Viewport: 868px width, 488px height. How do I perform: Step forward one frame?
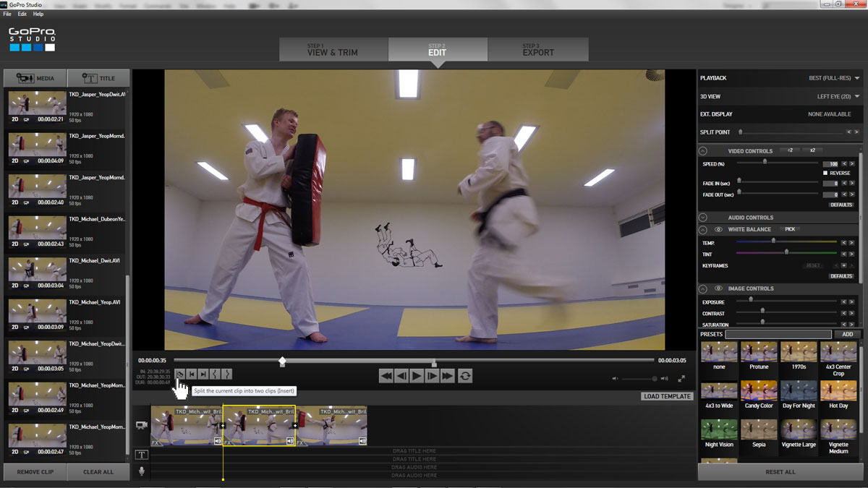tap(432, 375)
